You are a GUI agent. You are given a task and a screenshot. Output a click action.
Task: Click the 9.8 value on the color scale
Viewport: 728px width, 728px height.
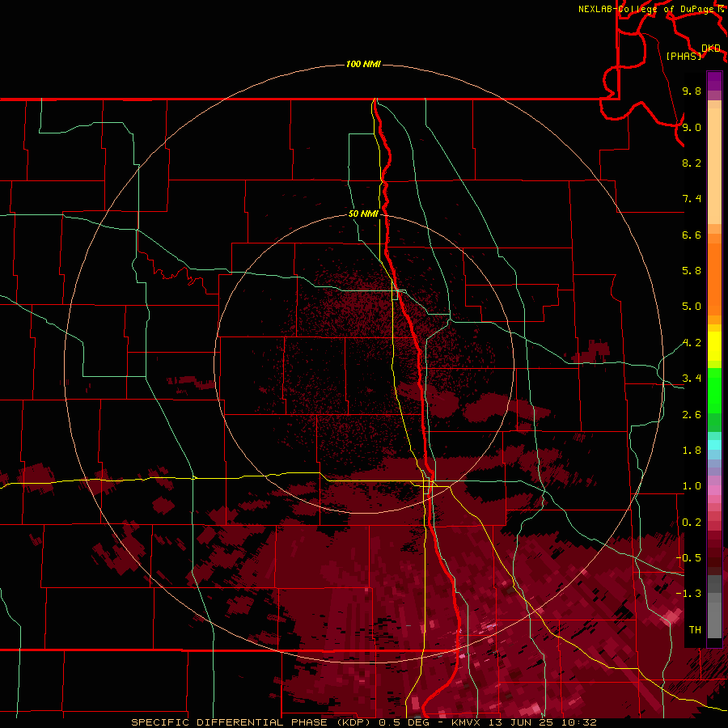point(692,91)
